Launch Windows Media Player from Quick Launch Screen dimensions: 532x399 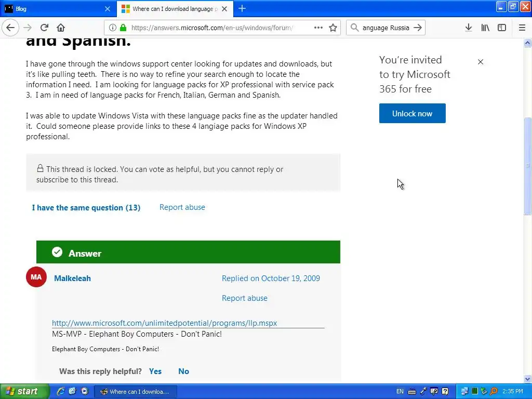85,391
